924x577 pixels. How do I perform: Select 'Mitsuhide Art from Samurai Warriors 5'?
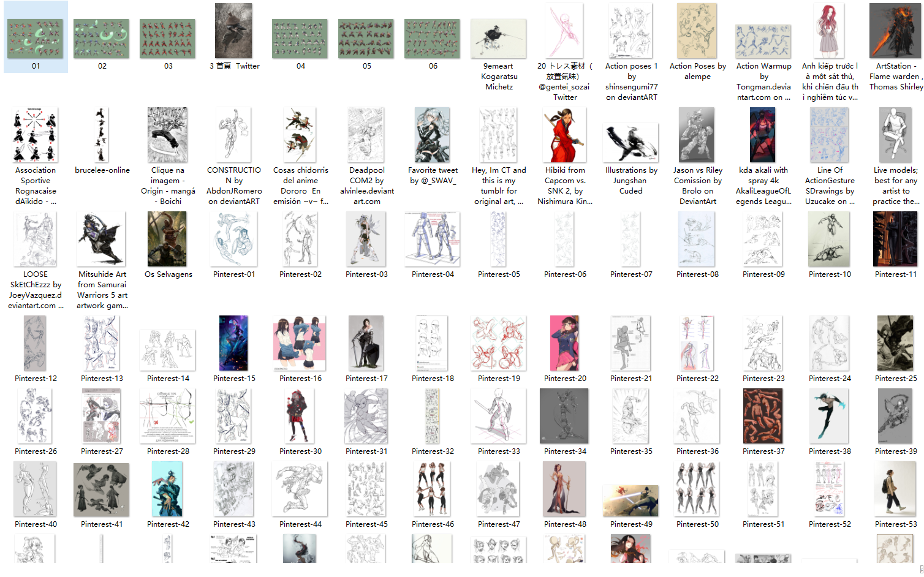pyautogui.click(x=102, y=239)
